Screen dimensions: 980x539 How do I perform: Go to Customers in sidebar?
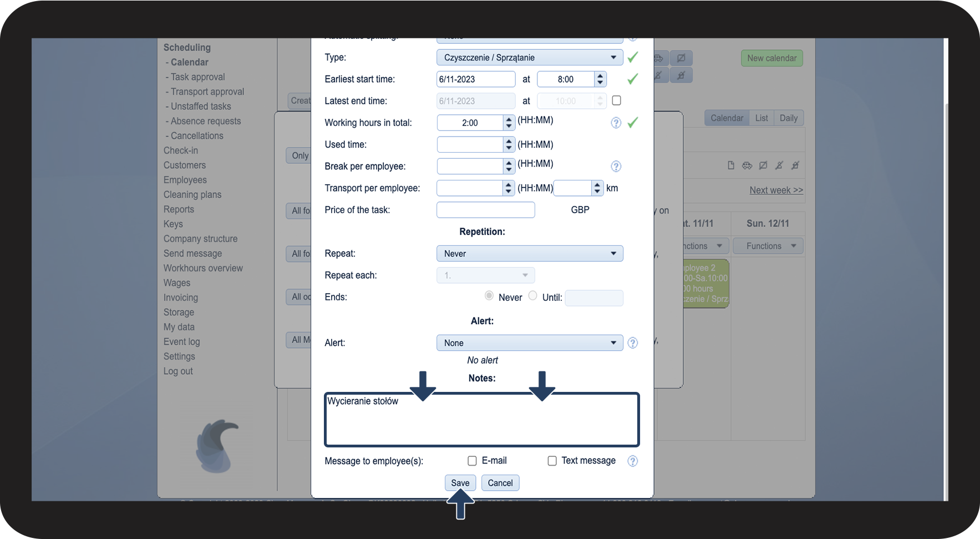pyautogui.click(x=185, y=165)
